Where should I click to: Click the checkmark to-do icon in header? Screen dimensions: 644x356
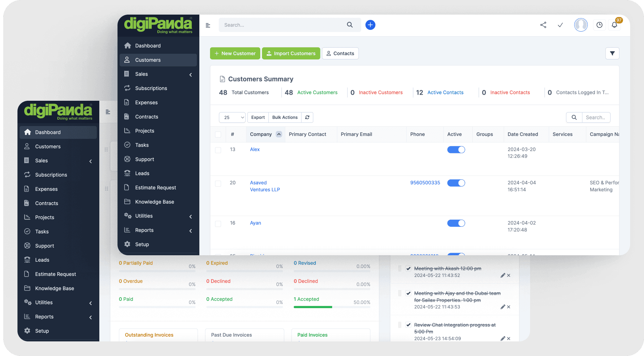560,25
